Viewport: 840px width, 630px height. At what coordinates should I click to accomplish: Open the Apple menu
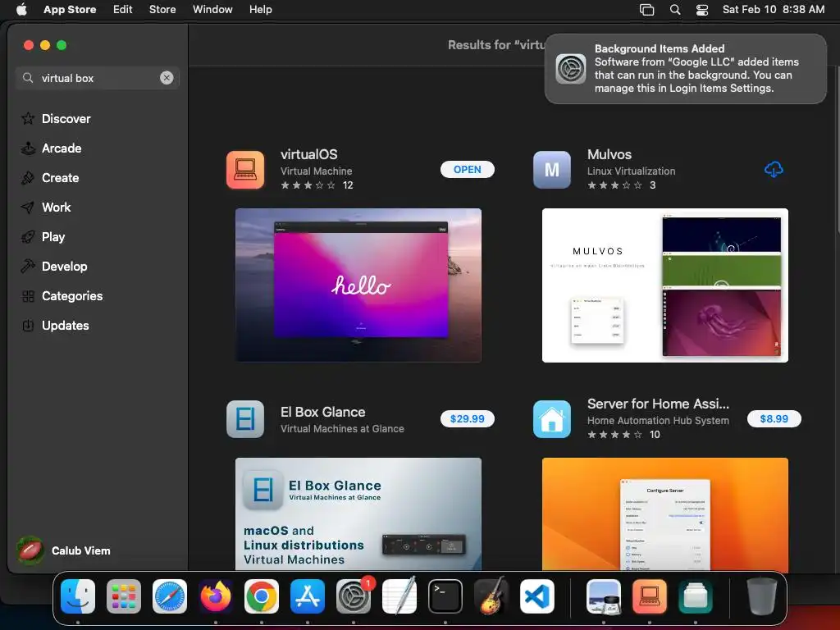point(21,10)
